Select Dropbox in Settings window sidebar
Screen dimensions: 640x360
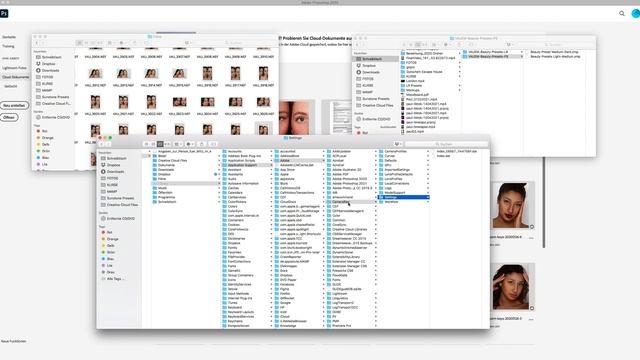click(113, 165)
